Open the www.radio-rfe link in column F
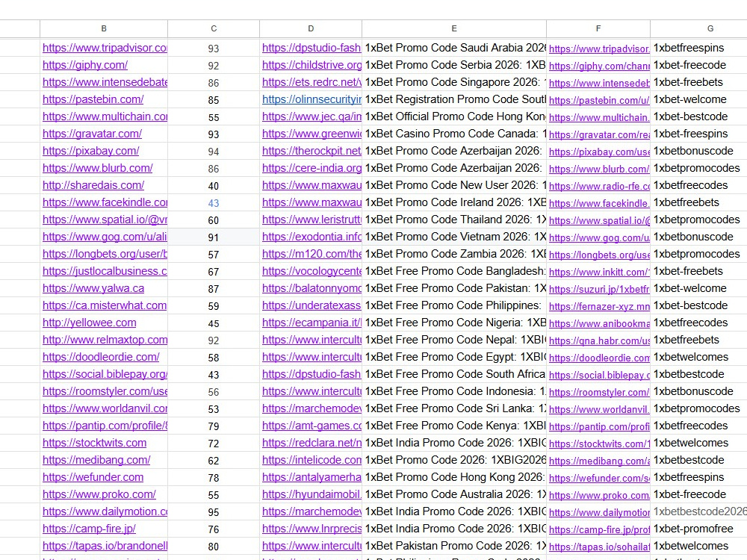The height and width of the screenshot is (560, 747). (x=599, y=186)
